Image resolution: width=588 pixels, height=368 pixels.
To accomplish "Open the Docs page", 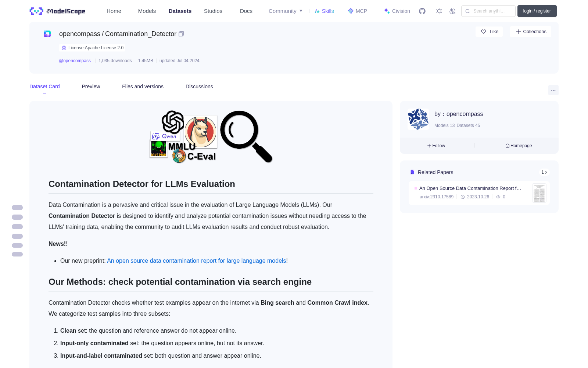I will click(x=246, y=11).
